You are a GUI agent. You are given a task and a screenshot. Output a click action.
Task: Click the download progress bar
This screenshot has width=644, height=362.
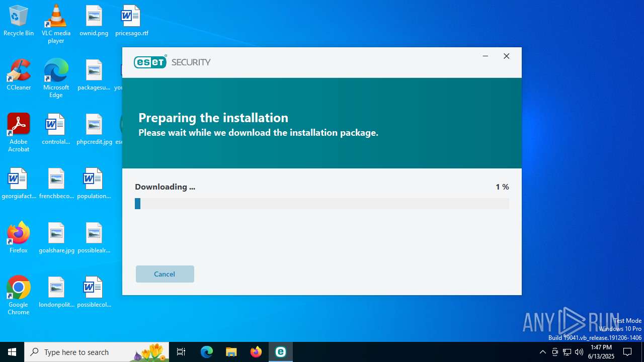point(322,204)
